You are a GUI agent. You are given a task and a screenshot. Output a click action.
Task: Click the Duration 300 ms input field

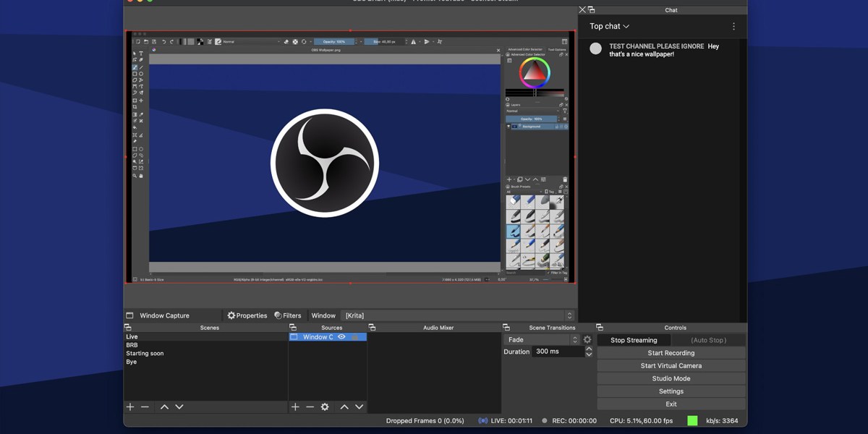point(557,352)
